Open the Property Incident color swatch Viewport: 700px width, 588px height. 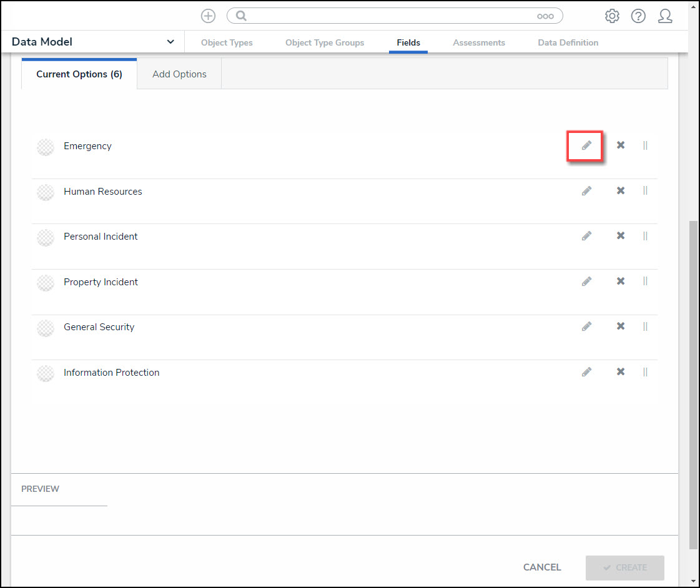click(x=46, y=283)
